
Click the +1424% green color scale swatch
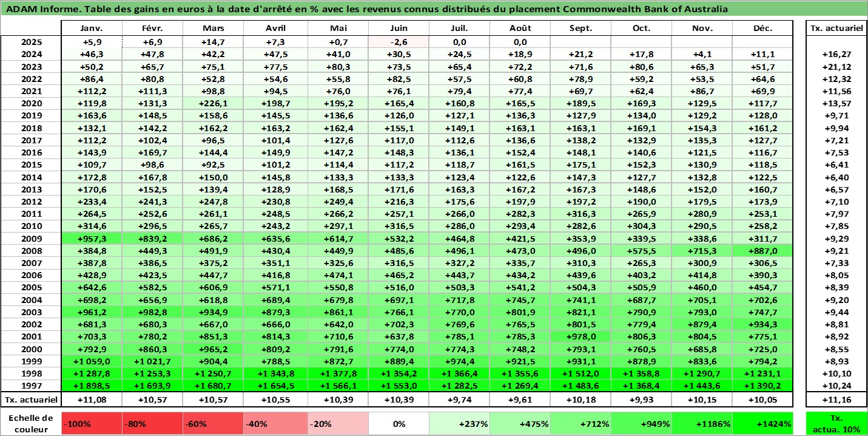763,424
